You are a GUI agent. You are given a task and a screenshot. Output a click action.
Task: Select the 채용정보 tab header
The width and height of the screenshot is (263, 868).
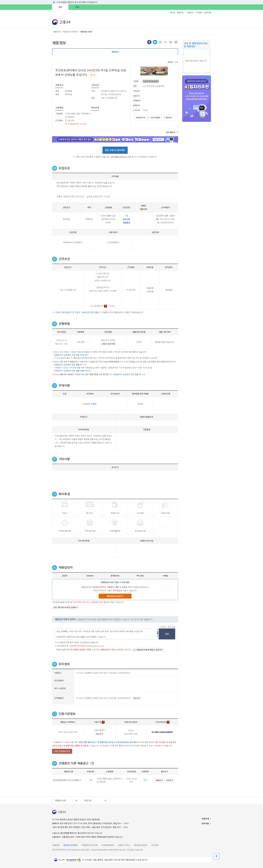pos(115,52)
